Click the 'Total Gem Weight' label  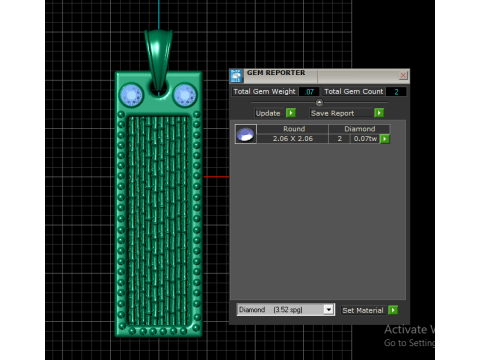tap(264, 91)
